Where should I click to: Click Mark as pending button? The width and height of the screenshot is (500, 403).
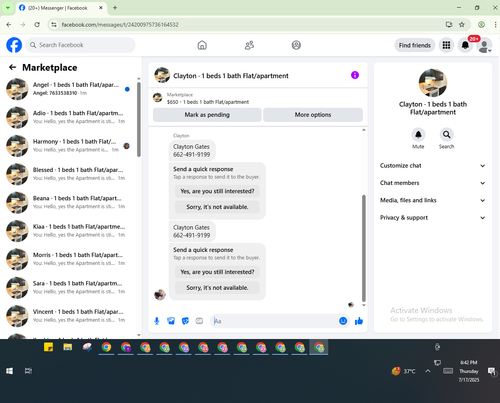click(x=207, y=115)
